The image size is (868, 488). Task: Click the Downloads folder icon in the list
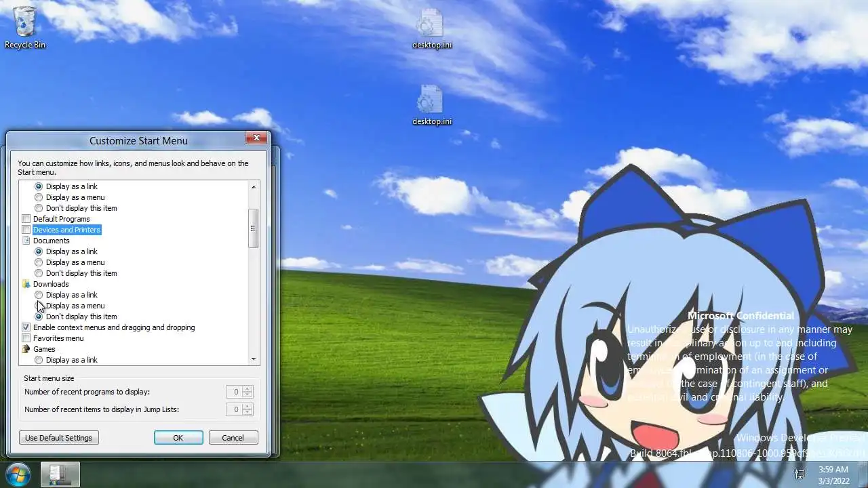26,284
